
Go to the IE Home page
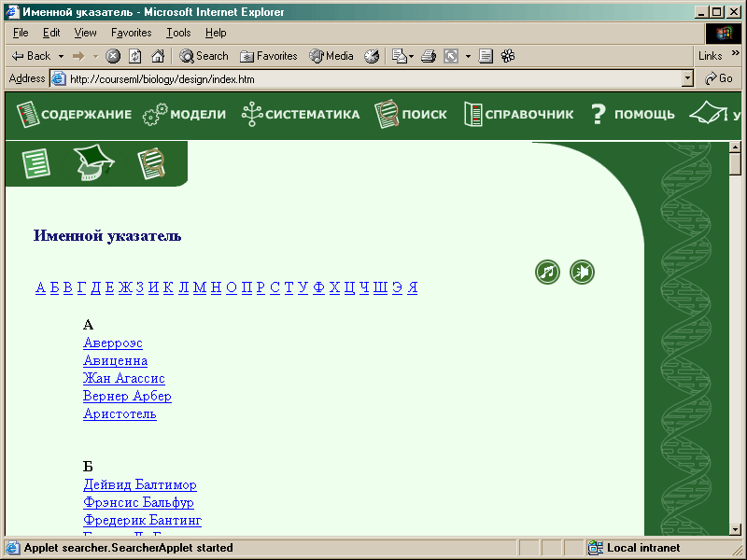158,56
